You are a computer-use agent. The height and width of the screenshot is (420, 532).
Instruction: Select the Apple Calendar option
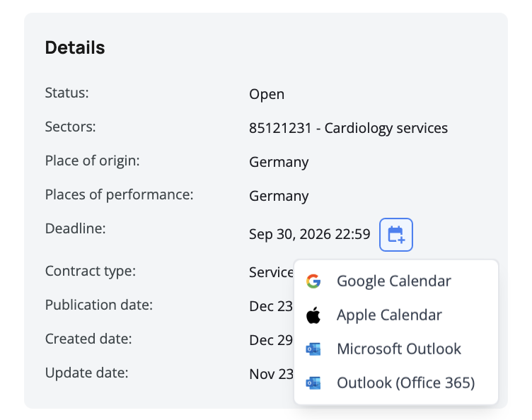click(389, 315)
